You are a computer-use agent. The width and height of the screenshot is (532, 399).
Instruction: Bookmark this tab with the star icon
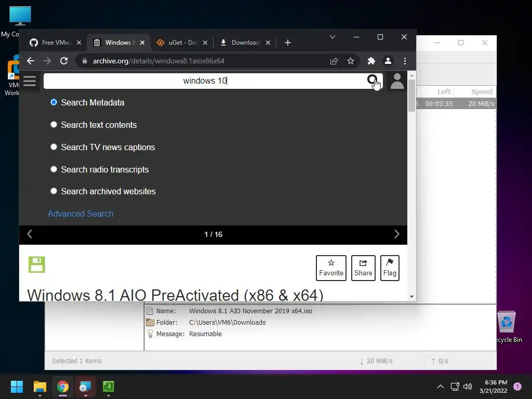[x=351, y=61]
